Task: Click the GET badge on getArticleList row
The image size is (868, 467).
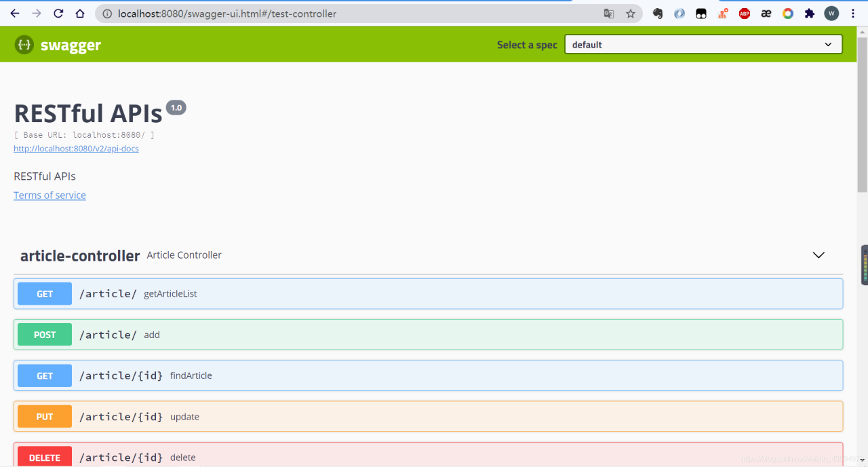Action: pos(45,294)
